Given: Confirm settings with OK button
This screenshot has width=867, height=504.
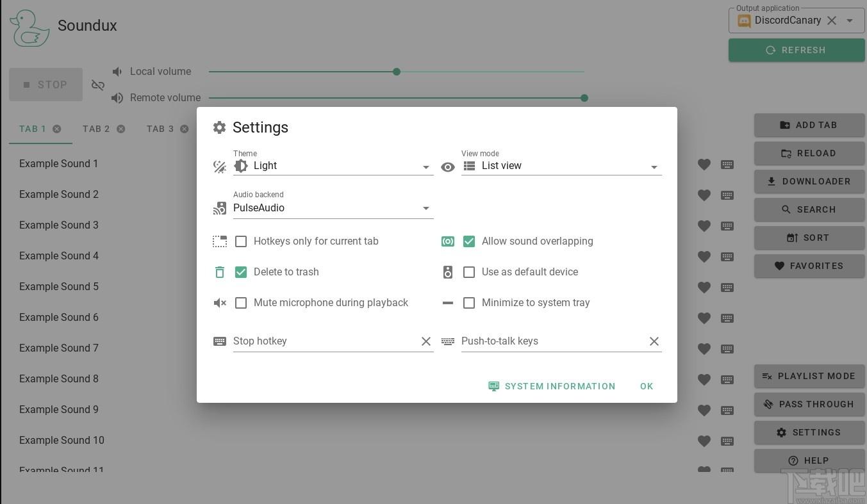Looking at the screenshot, I should click(x=647, y=386).
